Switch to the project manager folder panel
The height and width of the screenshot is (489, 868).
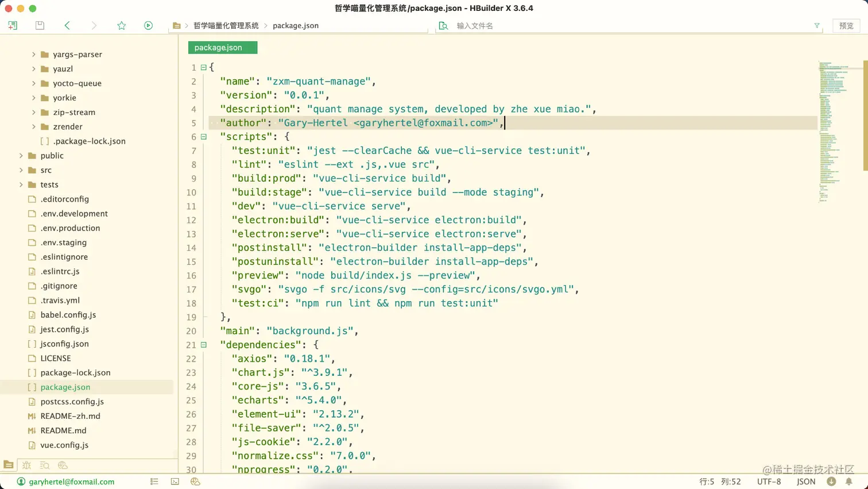coord(9,465)
